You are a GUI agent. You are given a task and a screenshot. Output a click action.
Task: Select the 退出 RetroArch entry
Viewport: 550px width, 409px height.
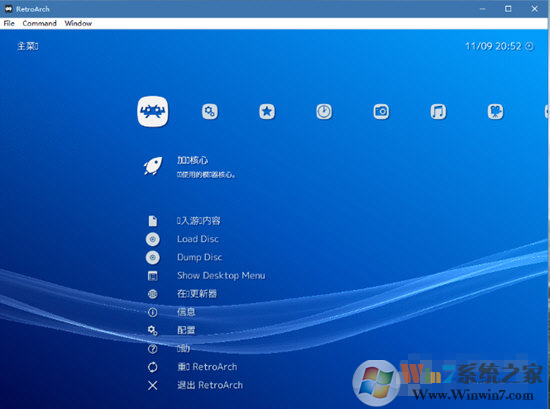click(210, 385)
